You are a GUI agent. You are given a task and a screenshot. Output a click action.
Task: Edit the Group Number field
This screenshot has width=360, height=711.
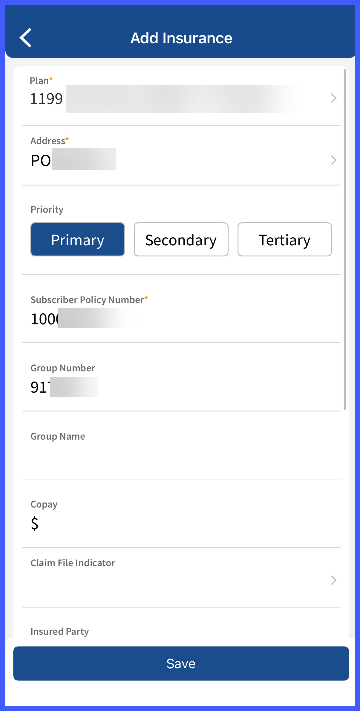click(x=181, y=378)
